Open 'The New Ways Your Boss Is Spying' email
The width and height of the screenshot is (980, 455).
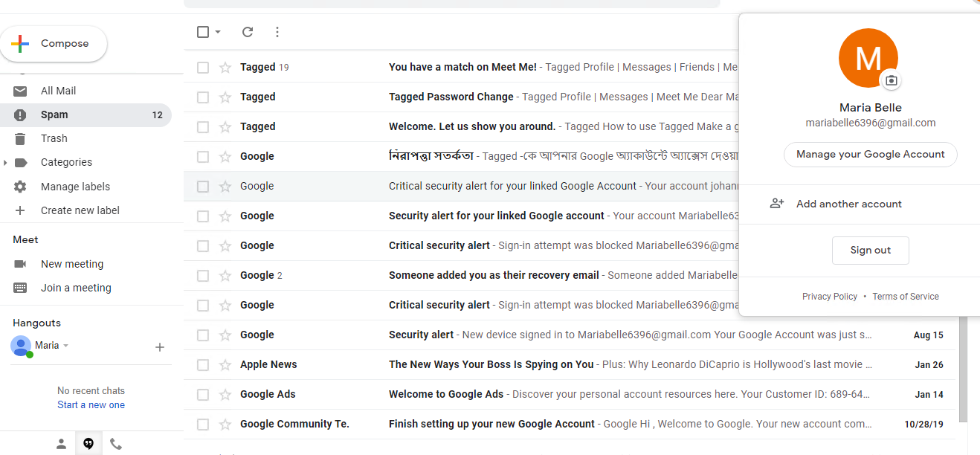[x=491, y=364]
